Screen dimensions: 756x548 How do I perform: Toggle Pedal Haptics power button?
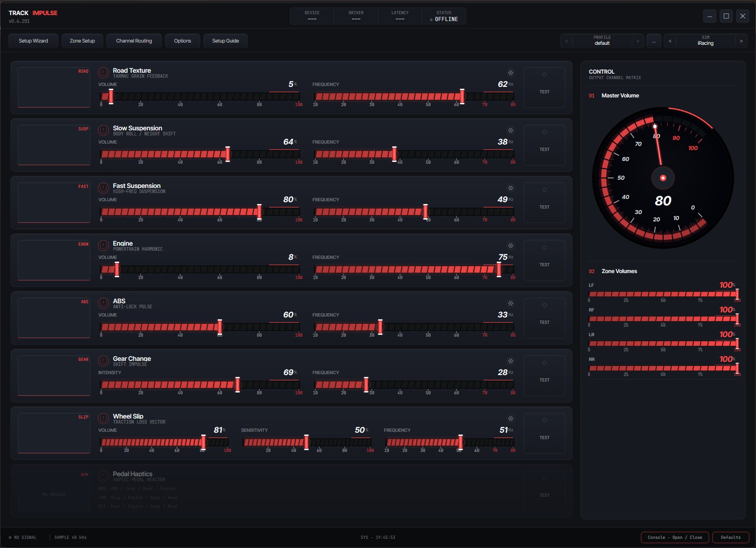[103, 476]
